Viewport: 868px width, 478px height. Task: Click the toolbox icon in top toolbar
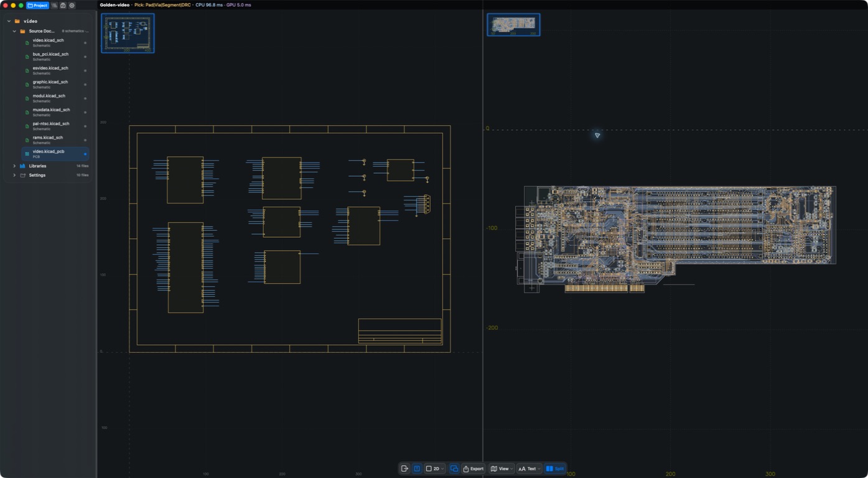point(63,6)
